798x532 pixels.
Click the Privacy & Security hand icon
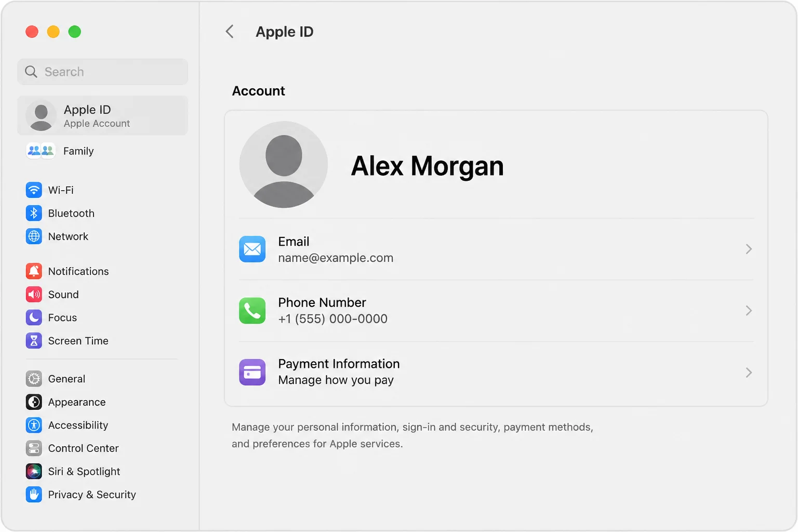click(34, 495)
